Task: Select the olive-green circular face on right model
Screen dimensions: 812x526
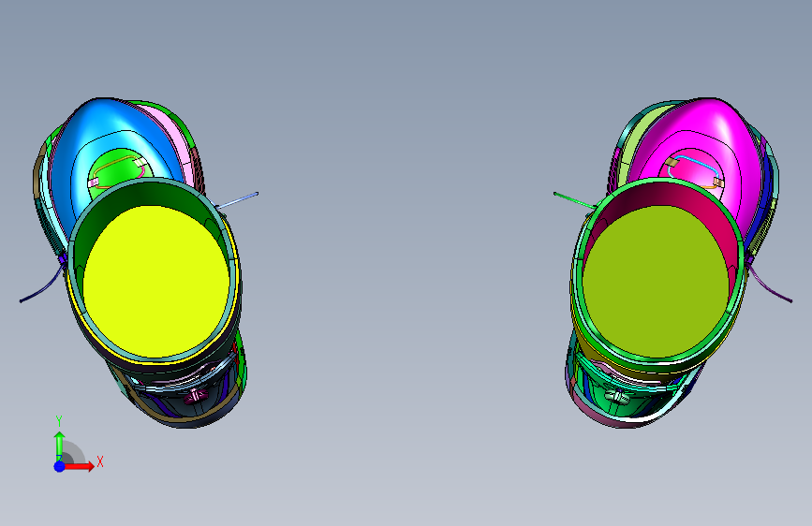Action: coord(656,281)
